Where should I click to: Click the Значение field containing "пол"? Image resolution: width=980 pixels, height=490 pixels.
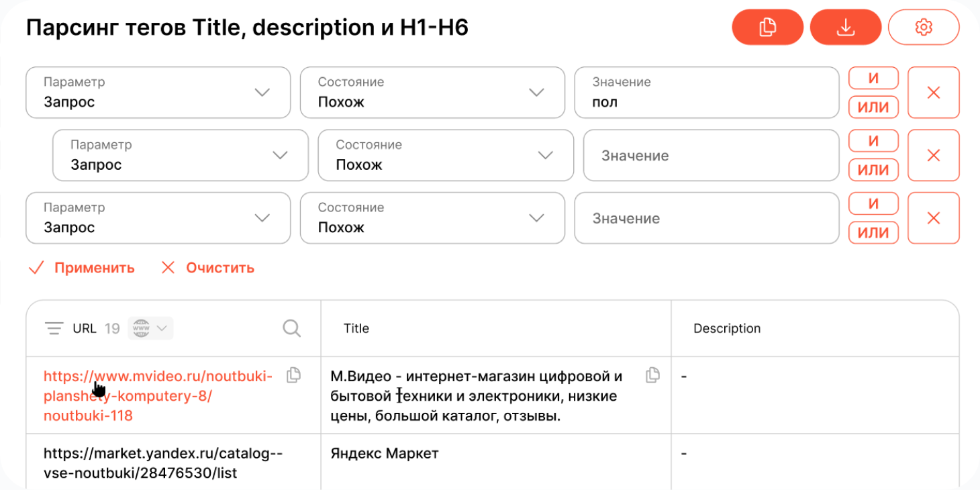coord(707,93)
